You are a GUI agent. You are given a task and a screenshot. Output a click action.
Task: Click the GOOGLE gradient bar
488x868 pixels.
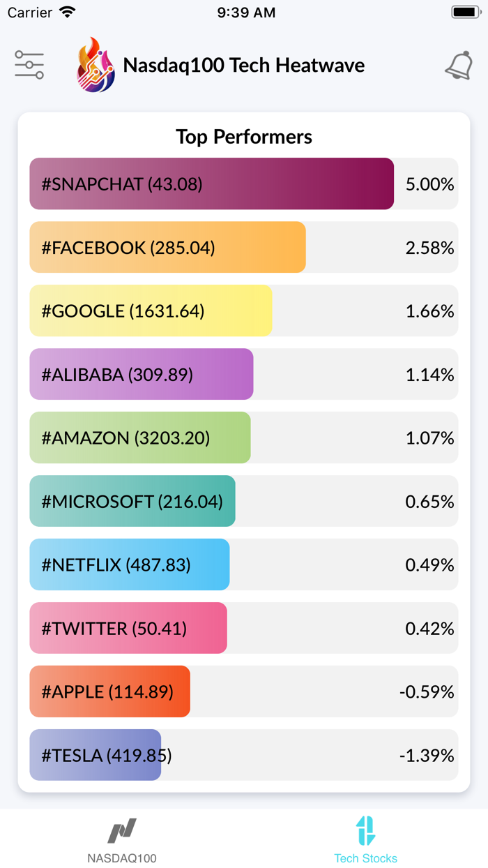coord(150,310)
